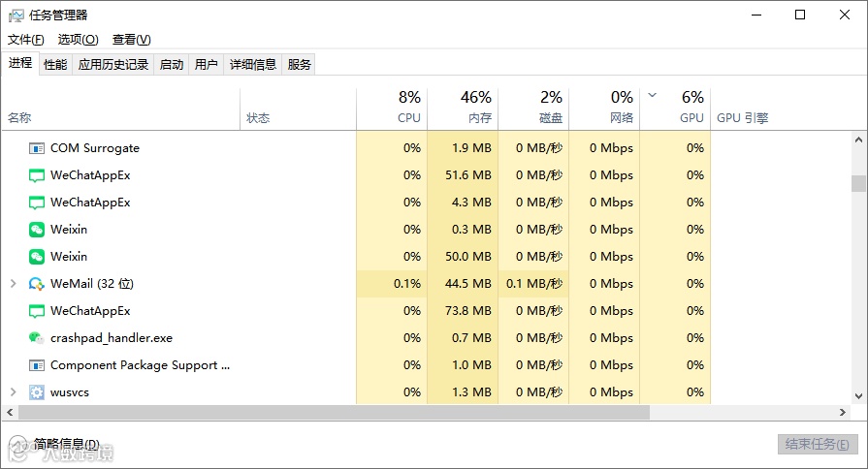Viewport: 868px width, 469px height.
Task: Click the Weixin icon using 0.3 MB
Action: point(37,230)
